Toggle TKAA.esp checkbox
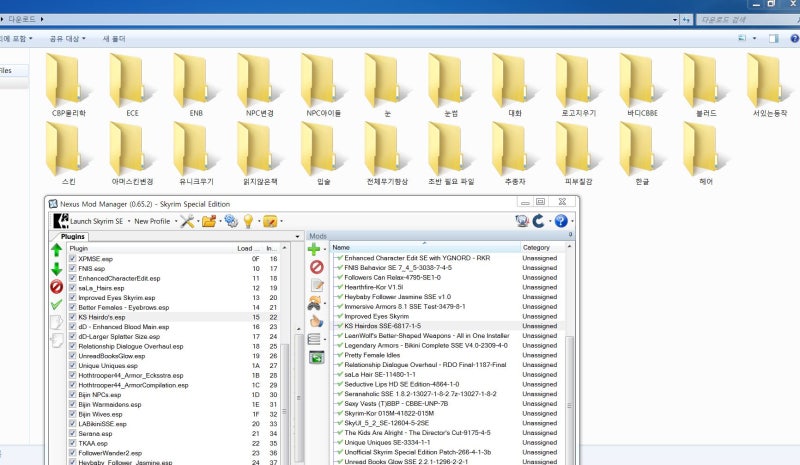The image size is (800, 465). coord(72,443)
